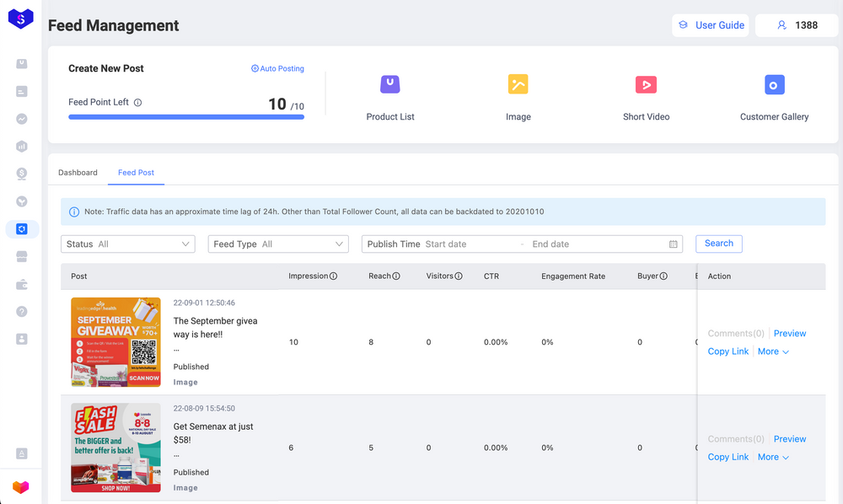Click the store icon in the left sidebar
Screen dimensions: 843x504
pos(22,257)
